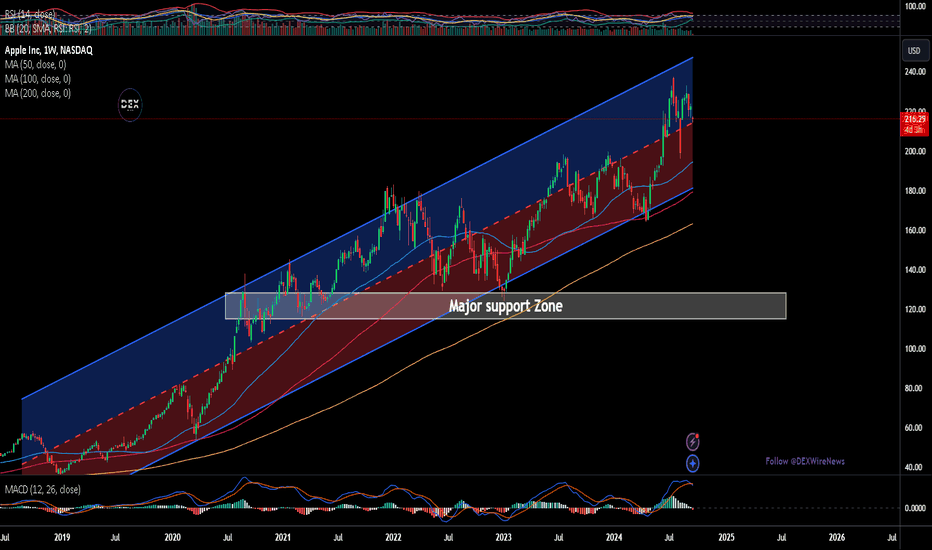This screenshot has height=550, width=932.
Task: Click the 60.00 price axis label
Action: coord(915,428)
